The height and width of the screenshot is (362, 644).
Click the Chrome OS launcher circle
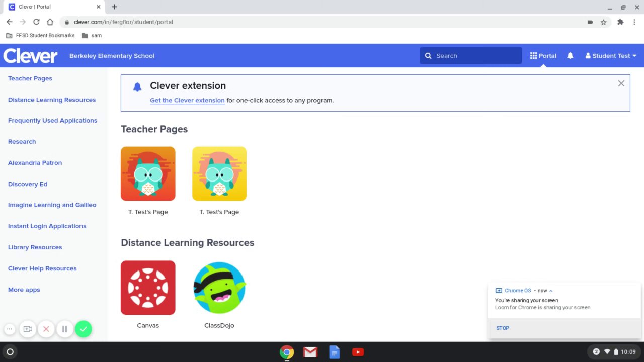tap(10, 352)
